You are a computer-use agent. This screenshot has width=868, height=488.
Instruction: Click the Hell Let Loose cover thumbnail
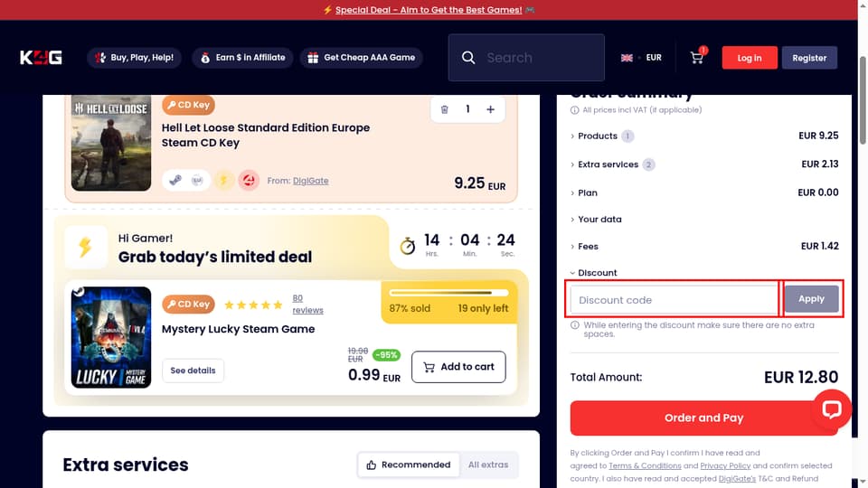point(110,143)
